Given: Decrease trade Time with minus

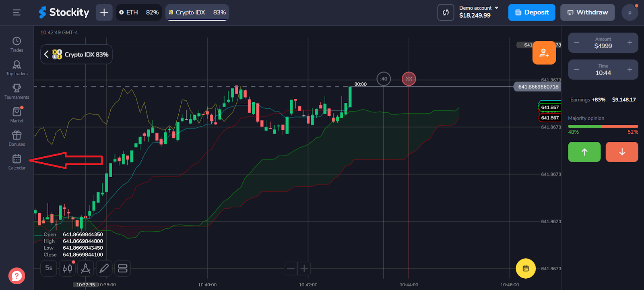Looking at the screenshot, I should pyautogui.click(x=576, y=70).
